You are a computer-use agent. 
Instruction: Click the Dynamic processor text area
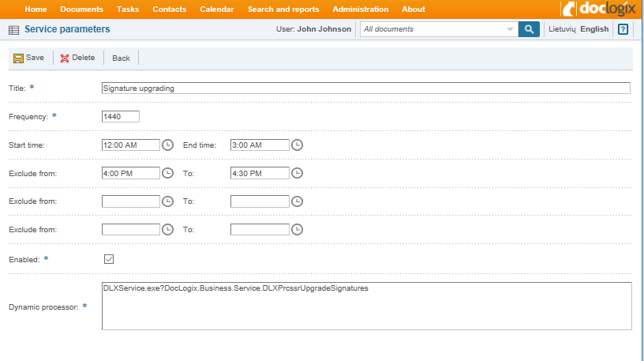click(x=366, y=306)
